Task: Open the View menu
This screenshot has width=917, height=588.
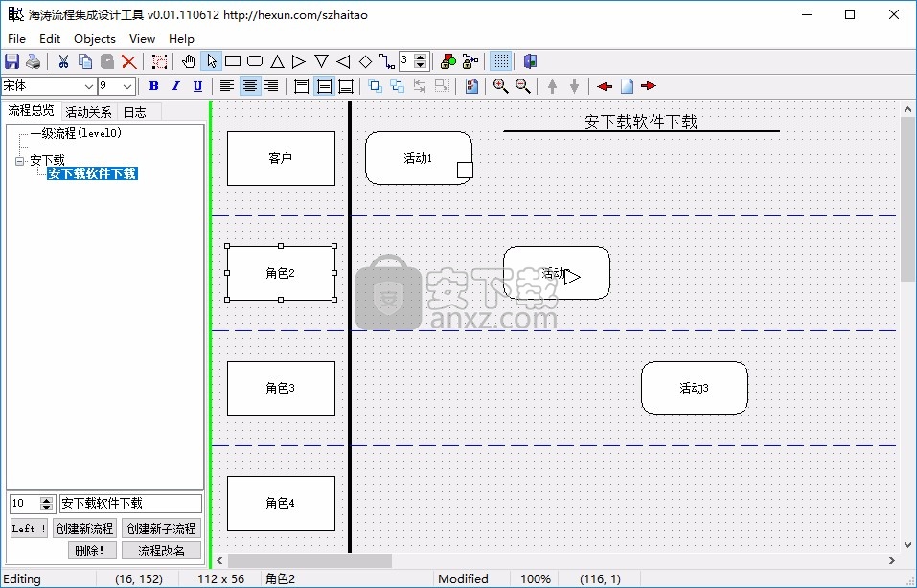Action: [142, 38]
